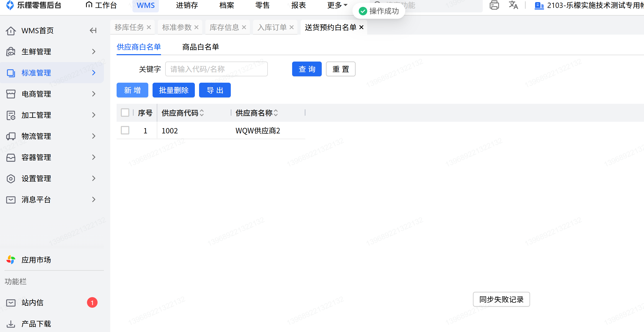Expand the 标准管理 chevron
This screenshot has height=332, width=644.
point(94,73)
